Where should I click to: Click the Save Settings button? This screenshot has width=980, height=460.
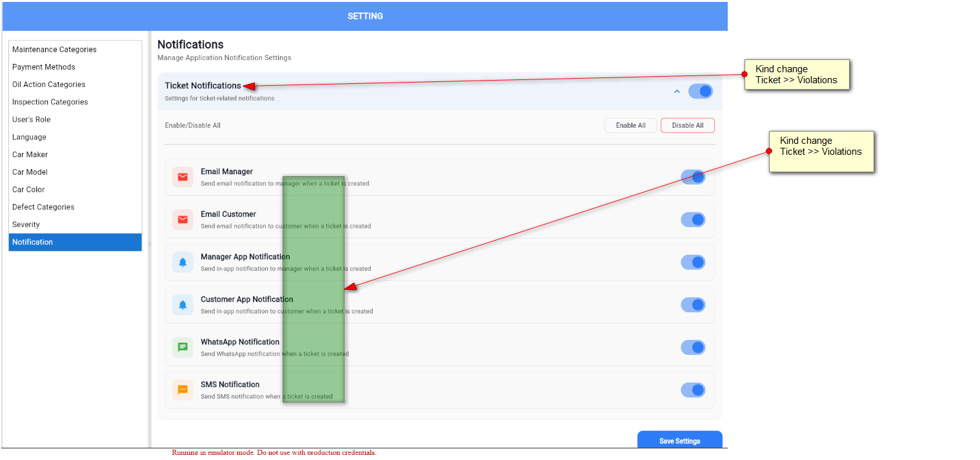679,441
